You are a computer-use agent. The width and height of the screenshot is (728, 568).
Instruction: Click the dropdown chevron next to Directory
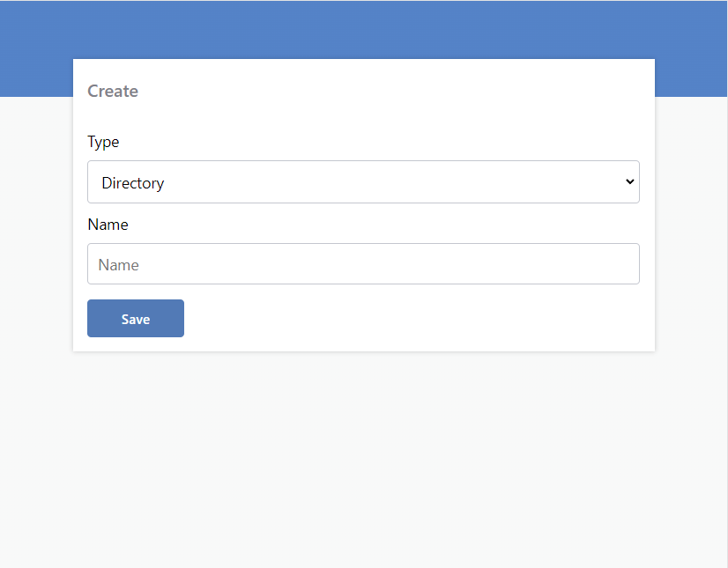pyautogui.click(x=629, y=181)
